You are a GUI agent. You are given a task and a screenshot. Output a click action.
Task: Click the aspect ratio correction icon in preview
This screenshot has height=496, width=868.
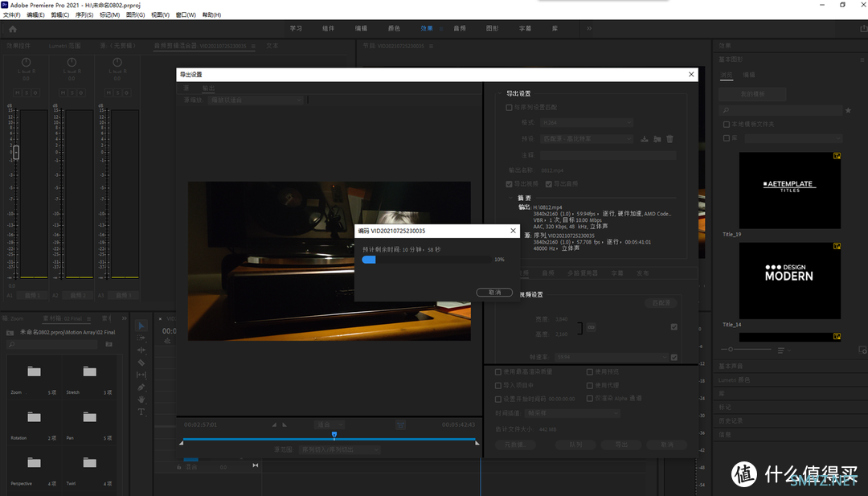tap(400, 424)
